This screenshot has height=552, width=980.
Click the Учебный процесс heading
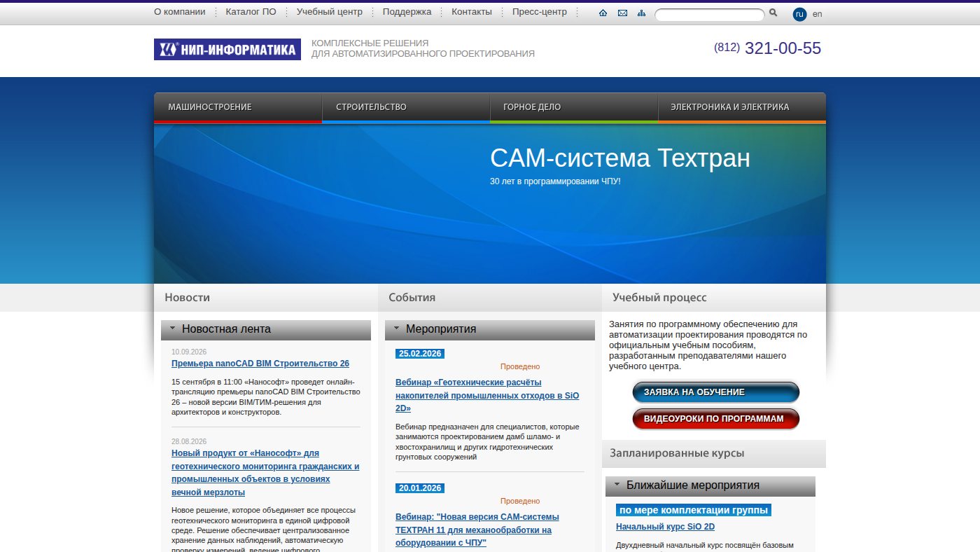click(x=659, y=298)
